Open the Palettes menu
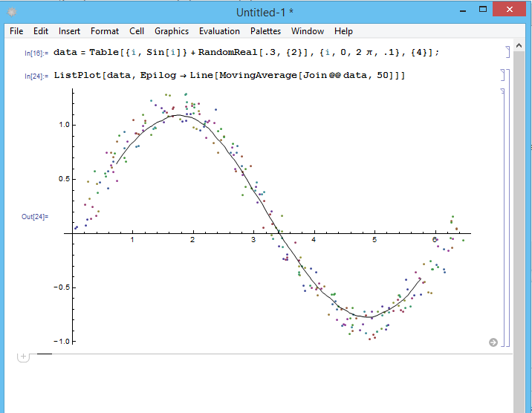The height and width of the screenshot is (413, 532). point(266,31)
